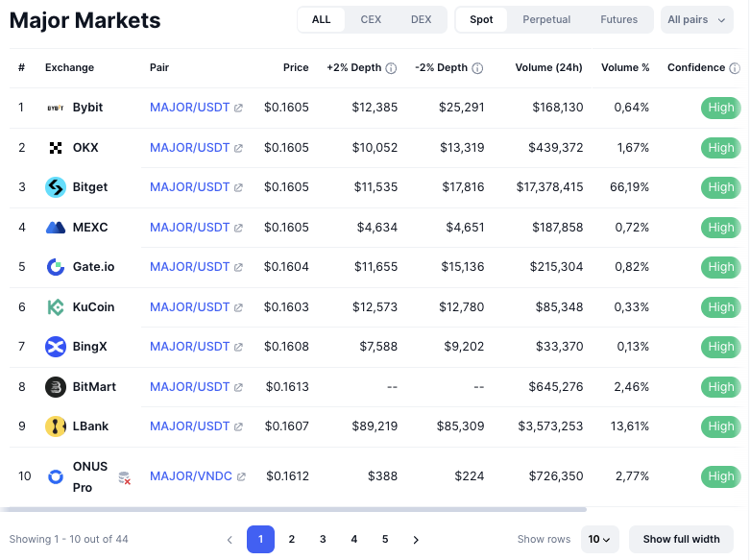The height and width of the screenshot is (560, 750).
Task: Click external link icon in BingX row
Action: [238, 347]
